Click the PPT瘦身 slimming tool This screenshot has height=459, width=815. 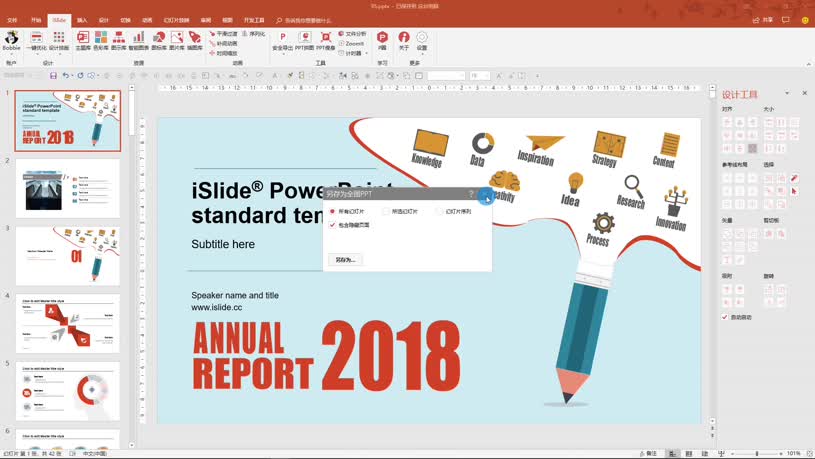(x=325, y=41)
